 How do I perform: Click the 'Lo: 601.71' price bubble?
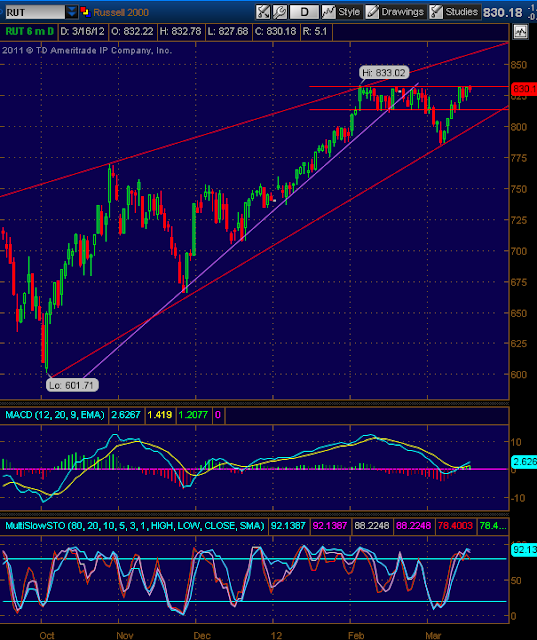coord(72,385)
